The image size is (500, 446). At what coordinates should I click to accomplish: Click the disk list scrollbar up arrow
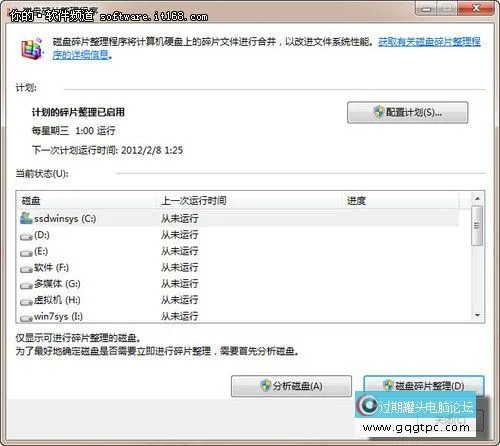tap(477, 199)
